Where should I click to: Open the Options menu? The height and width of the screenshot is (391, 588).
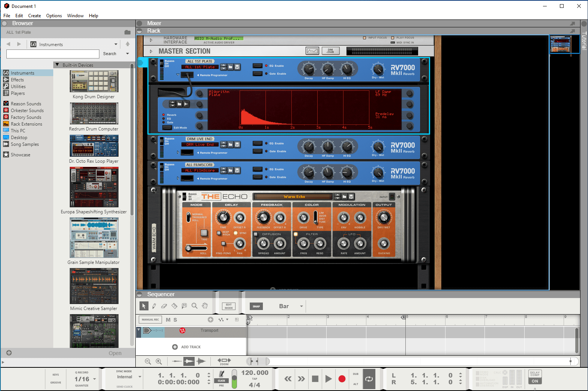(x=54, y=16)
